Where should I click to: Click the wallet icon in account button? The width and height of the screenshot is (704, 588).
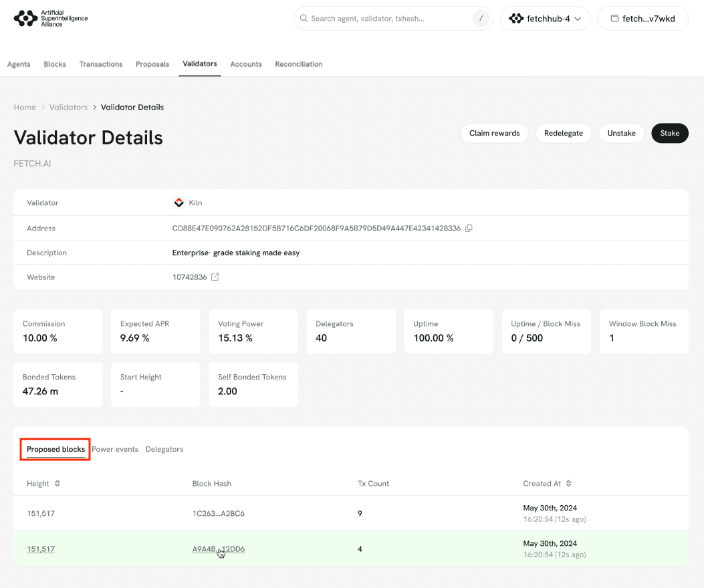coord(614,19)
